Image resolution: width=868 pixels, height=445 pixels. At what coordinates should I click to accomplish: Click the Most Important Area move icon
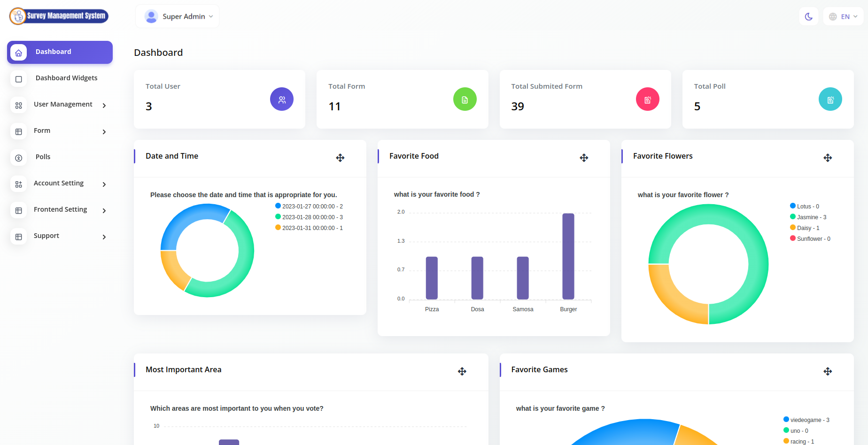pos(462,371)
